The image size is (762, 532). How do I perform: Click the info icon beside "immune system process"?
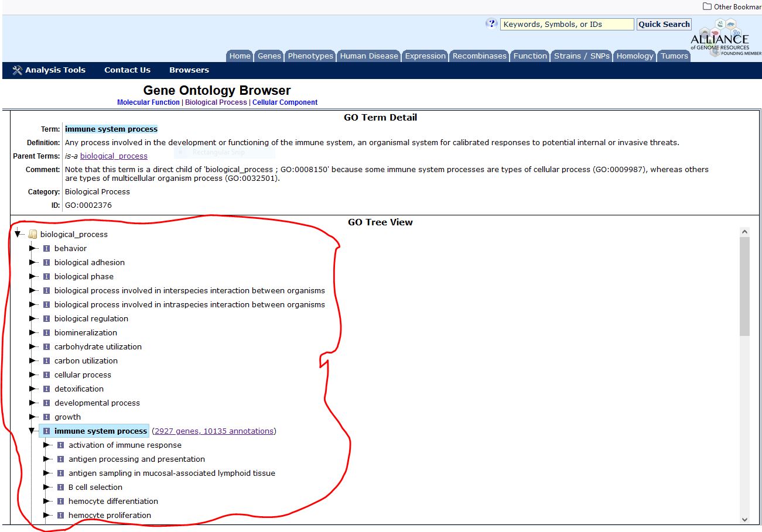46,431
